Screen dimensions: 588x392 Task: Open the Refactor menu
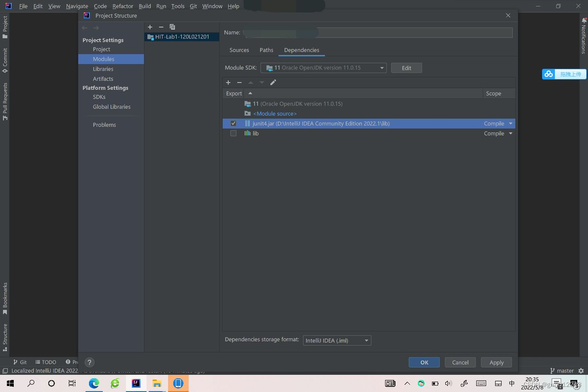tap(123, 6)
